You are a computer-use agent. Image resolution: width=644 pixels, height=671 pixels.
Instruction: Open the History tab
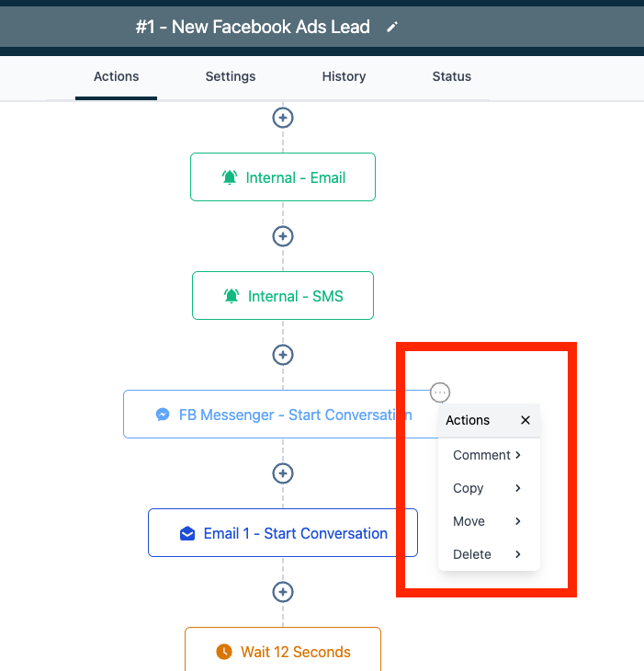[344, 76]
